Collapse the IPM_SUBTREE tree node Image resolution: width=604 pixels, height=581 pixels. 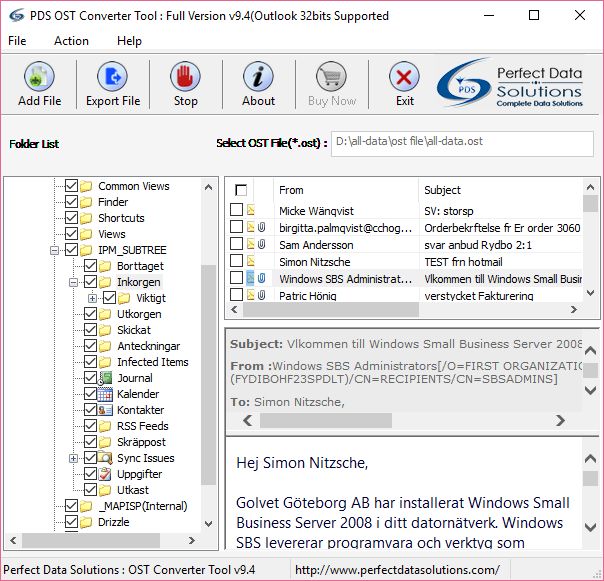[54, 250]
